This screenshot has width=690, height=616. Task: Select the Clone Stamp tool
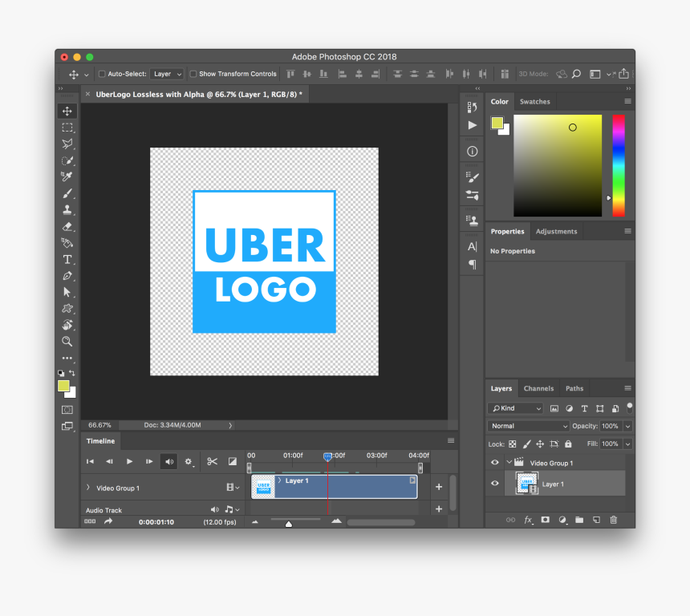[67, 210]
